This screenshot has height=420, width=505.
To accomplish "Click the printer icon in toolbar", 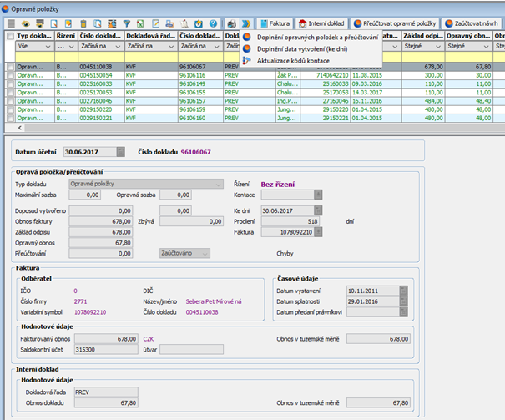I will click(231, 24).
